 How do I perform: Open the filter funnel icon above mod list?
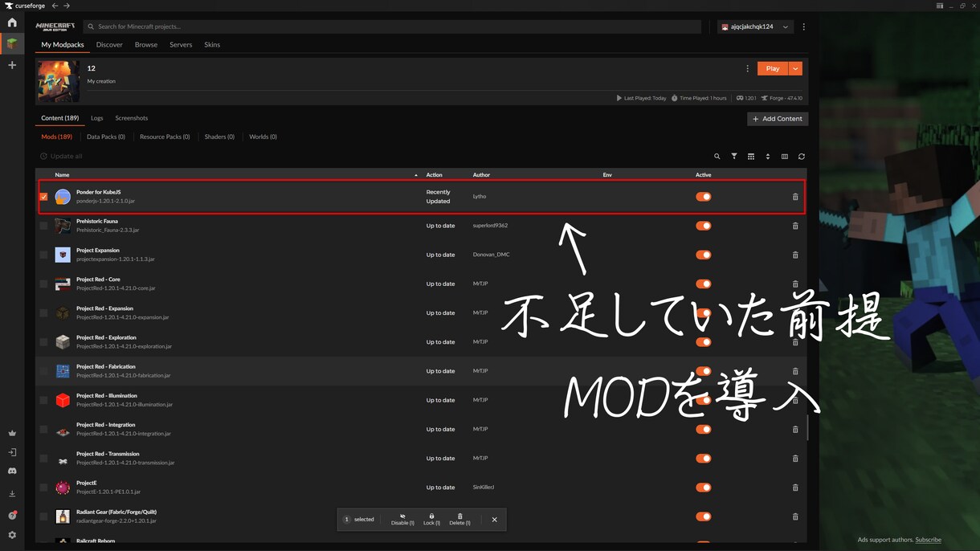734,157
